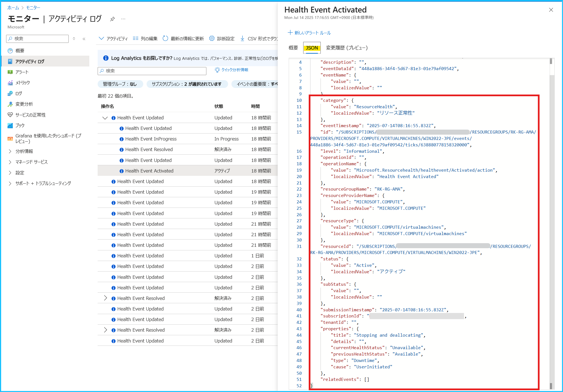Screen dimensions: 563x392
Task: Open サブスクリプション filter pill
Action: pos(187,84)
